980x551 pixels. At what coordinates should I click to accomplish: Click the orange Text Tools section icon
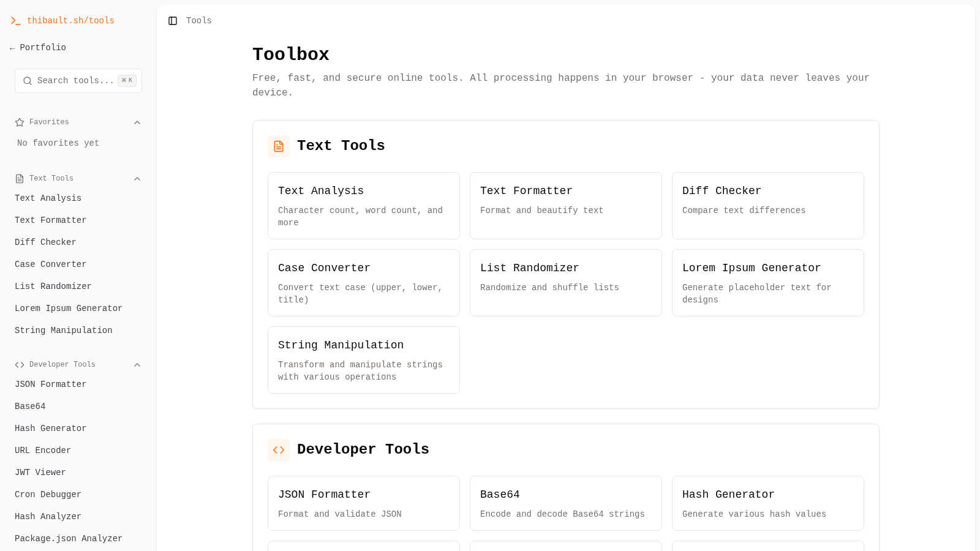click(279, 146)
